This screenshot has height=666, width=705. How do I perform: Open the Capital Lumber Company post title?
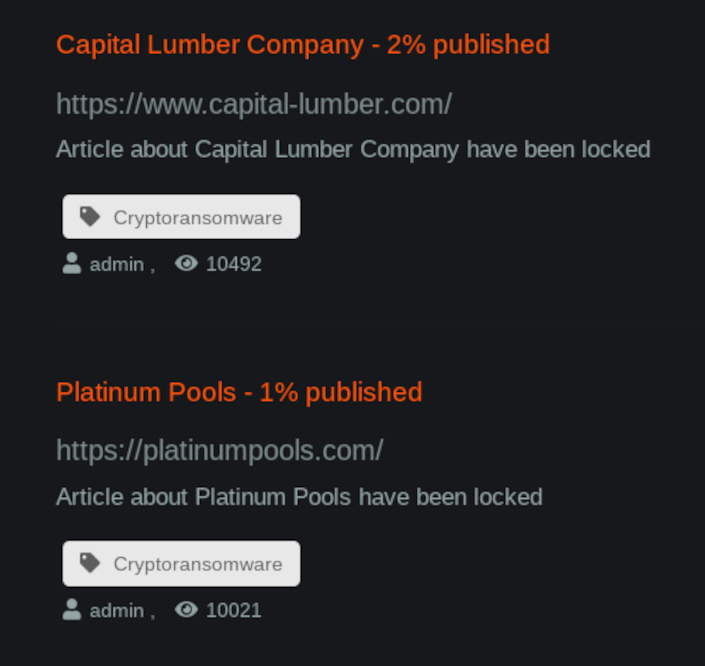coord(210,45)
